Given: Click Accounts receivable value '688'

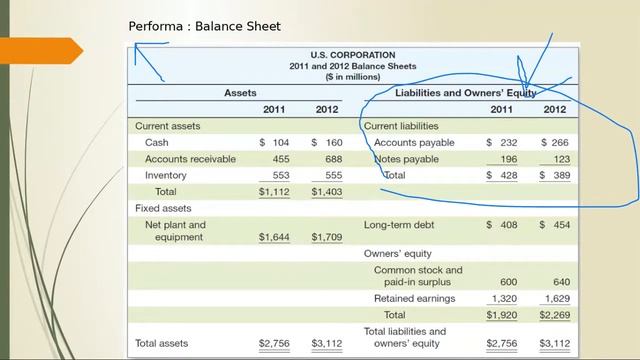Looking at the screenshot, I should (334, 159).
